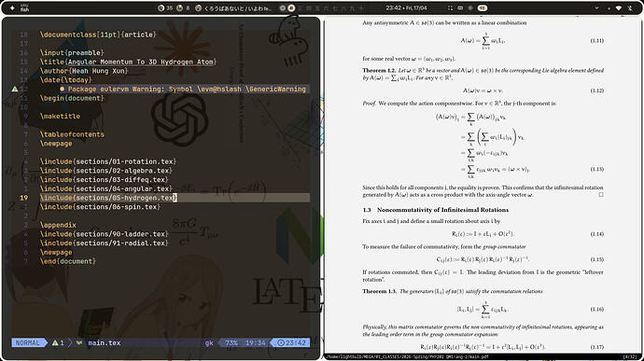The image size is (644, 361).
Task: Click the \tableofcontents line
Action: 72,134
